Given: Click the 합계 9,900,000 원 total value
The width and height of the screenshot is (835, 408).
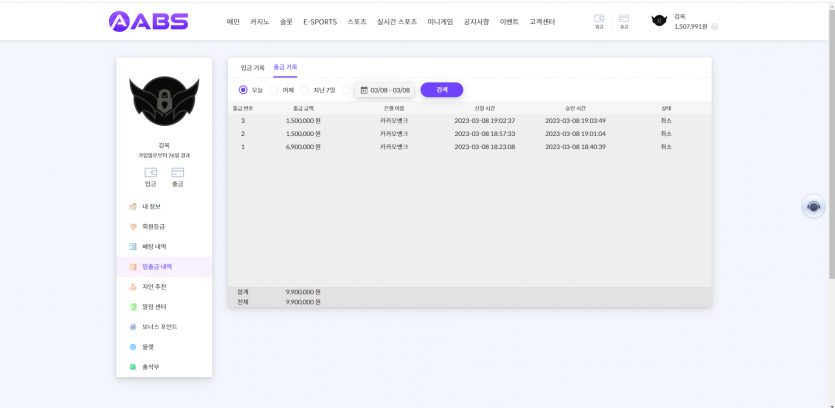Looking at the screenshot, I should tap(303, 292).
